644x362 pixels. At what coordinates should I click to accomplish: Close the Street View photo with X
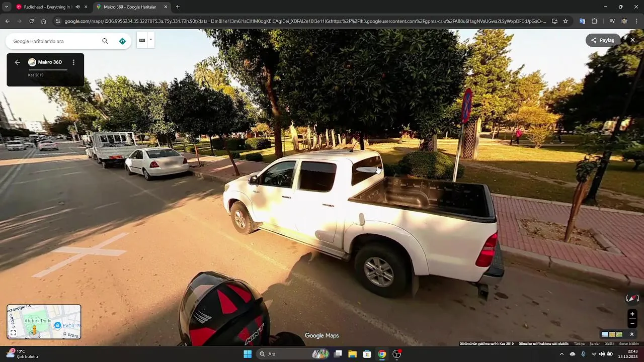coord(632,40)
